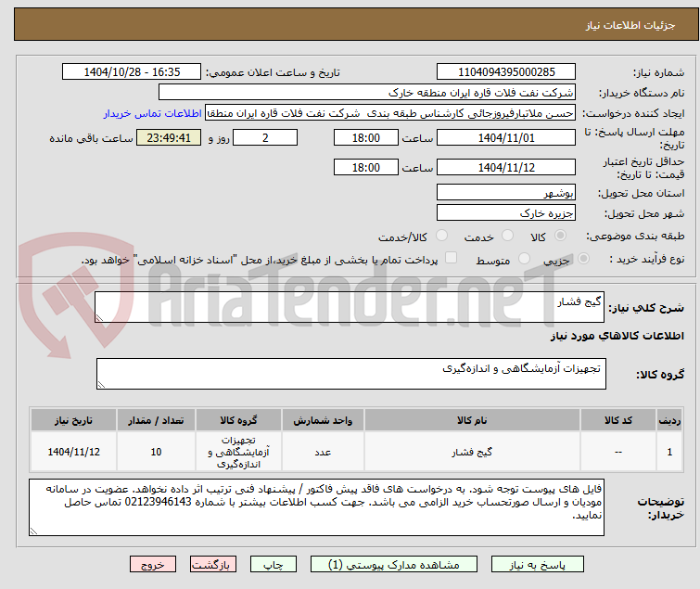Select the جزیی purchase type radio
The height and width of the screenshot is (589, 700).
pyautogui.click(x=583, y=259)
